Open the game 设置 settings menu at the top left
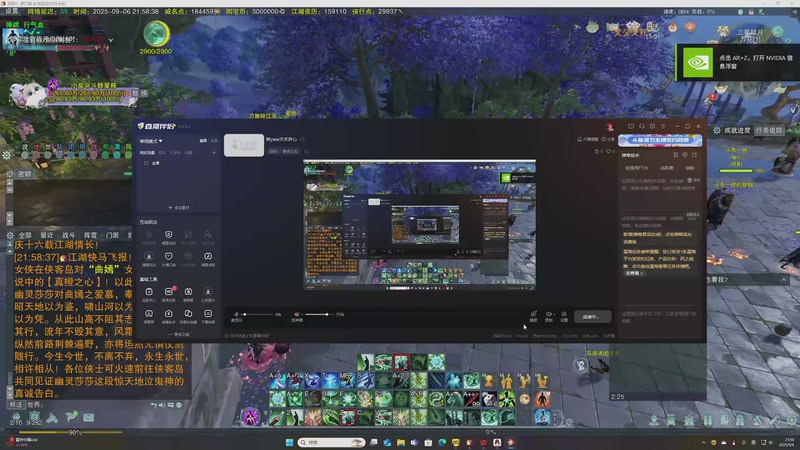This screenshot has height=450, width=800. coord(12,11)
